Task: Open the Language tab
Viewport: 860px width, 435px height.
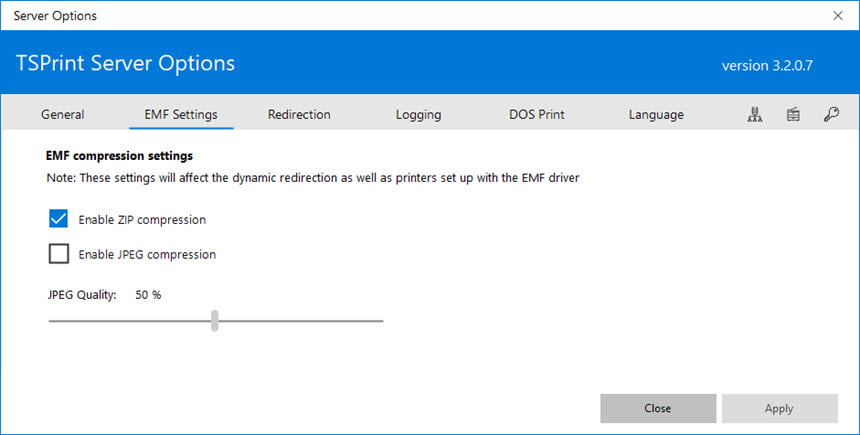Action: [x=656, y=115]
